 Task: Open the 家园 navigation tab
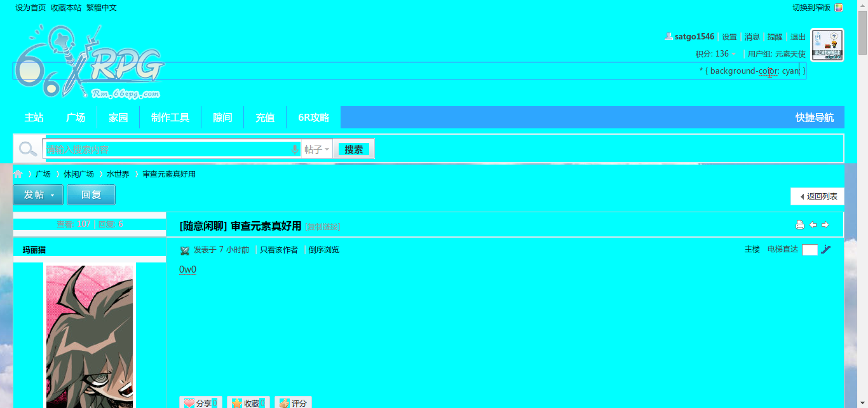coord(118,118)
